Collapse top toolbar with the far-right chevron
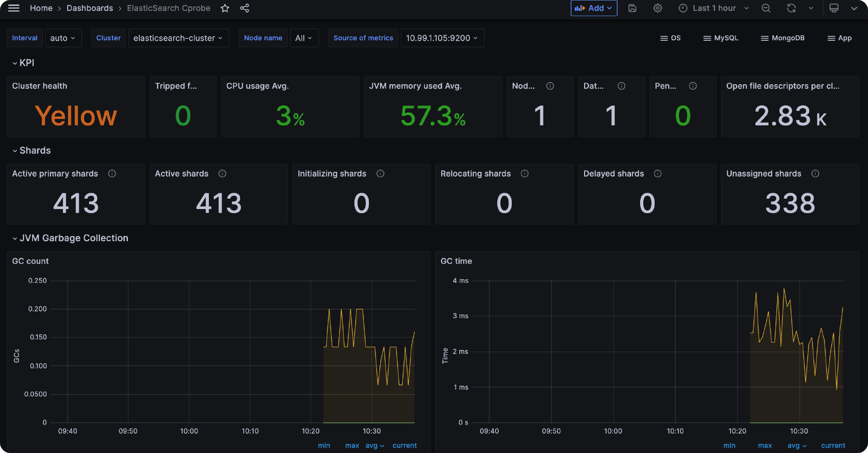The image size is (868, 453). pyautogui.click(x=854, y=8)
